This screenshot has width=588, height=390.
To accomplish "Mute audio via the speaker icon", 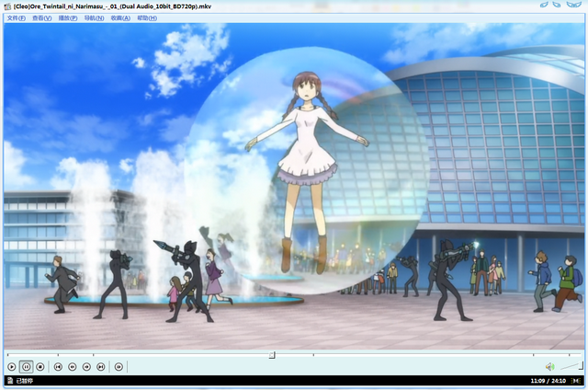I will tap(549, 367).
